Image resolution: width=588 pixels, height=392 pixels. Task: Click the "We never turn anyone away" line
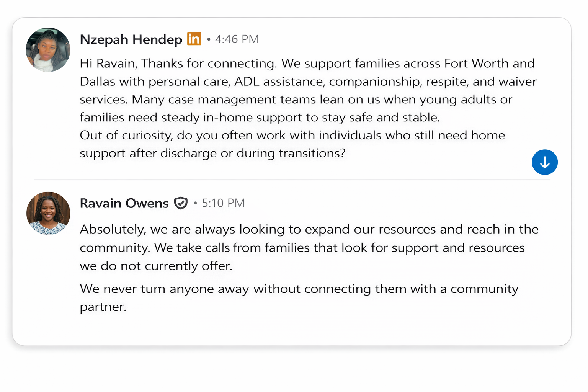[x=299, y=289]
